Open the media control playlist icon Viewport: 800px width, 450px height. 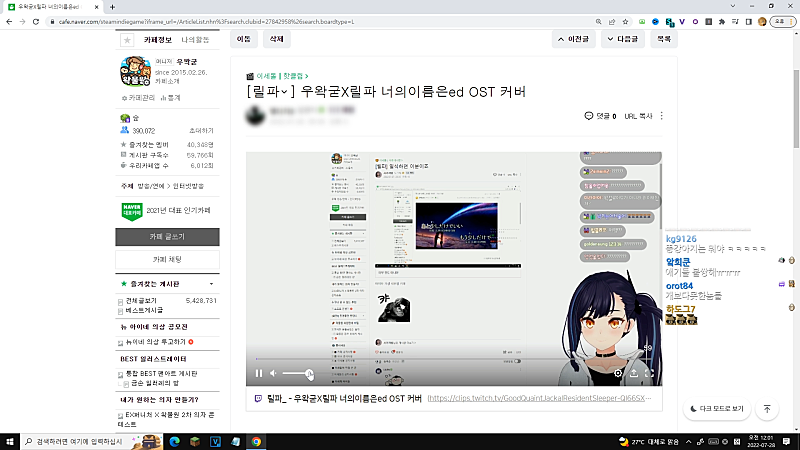pyautogui.click(x=735, y=21)
